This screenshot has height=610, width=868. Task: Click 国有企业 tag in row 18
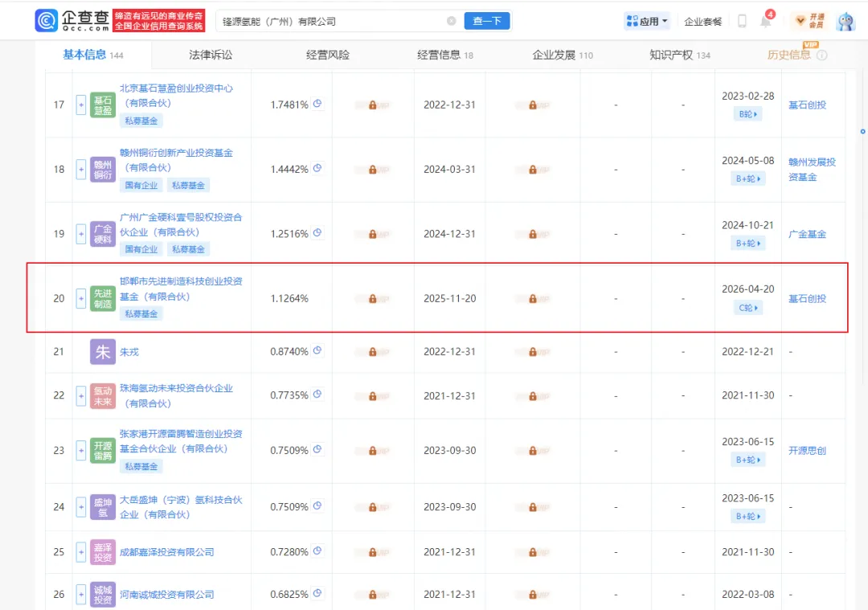point(141,186)
